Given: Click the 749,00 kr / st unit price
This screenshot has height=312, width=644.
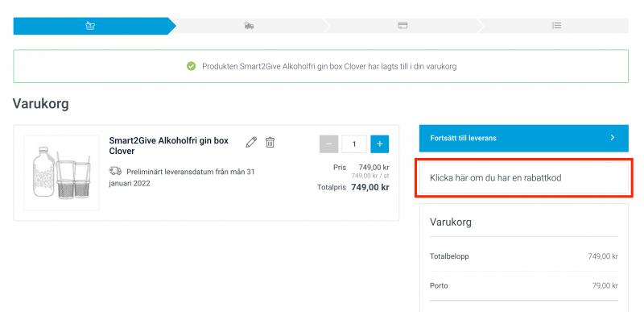Looking at the screenshot, I should pos(370,176).
